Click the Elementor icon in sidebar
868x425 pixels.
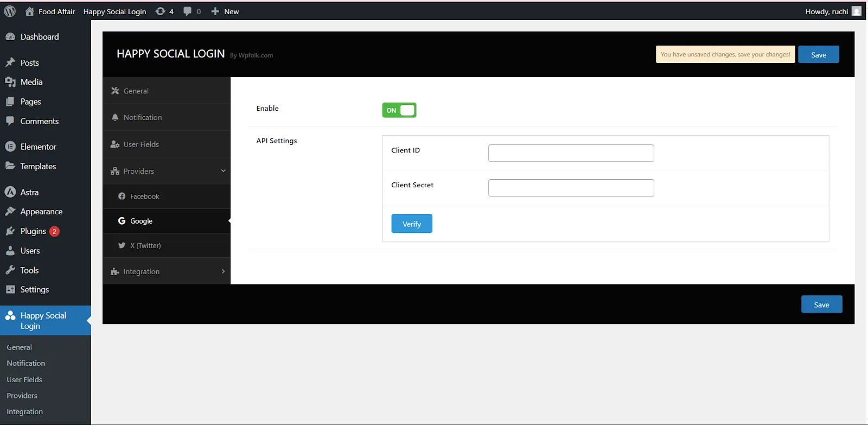point(10,147)
